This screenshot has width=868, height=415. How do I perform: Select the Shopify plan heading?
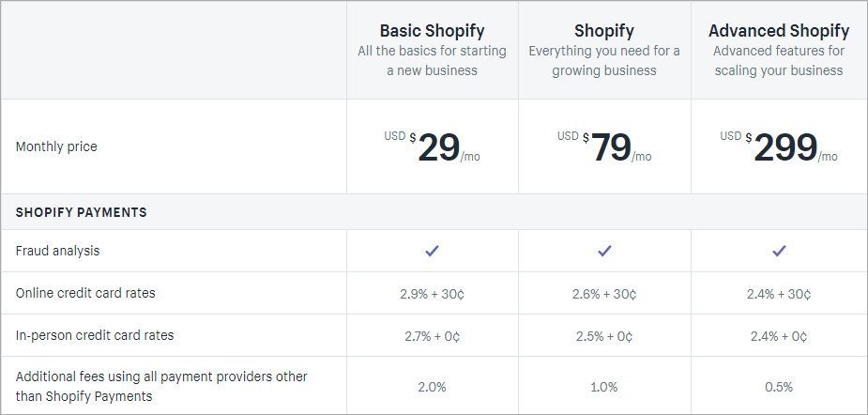pyautogui.click(x=604, y=31)
